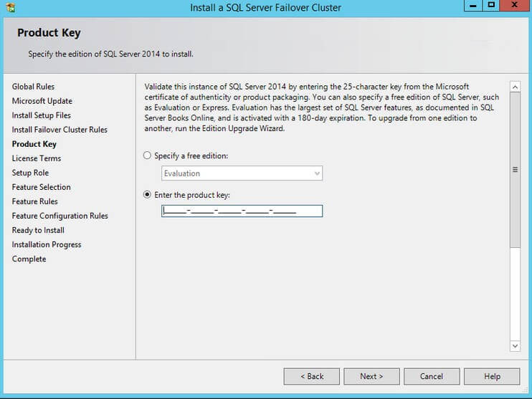Select Install Setup Files in sidebar
The width and height of the screenshot is (532, 399).
click(x=41, y=115)
